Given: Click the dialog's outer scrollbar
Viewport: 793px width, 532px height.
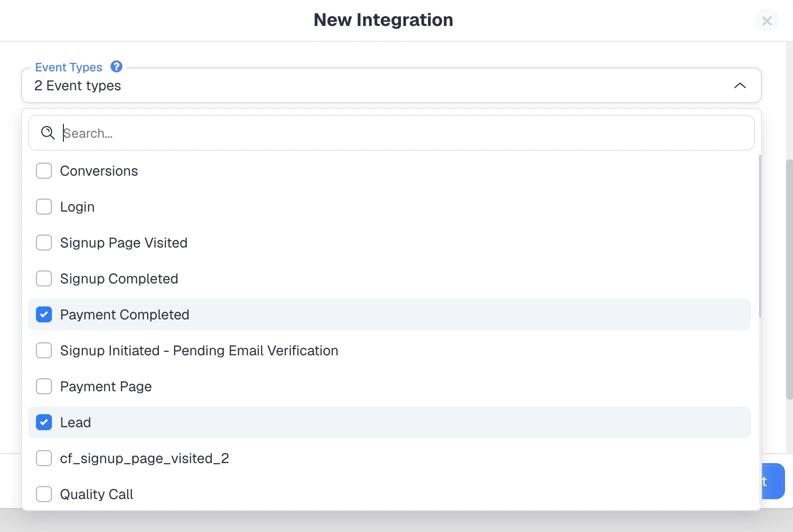Looking at the screenshot, I should click(x=789, y=279).
